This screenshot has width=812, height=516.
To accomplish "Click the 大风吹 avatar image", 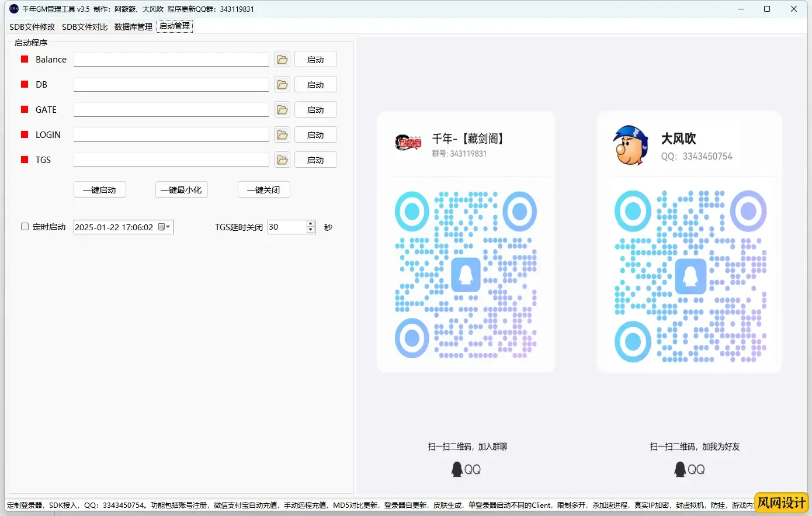I will [630, 145].
